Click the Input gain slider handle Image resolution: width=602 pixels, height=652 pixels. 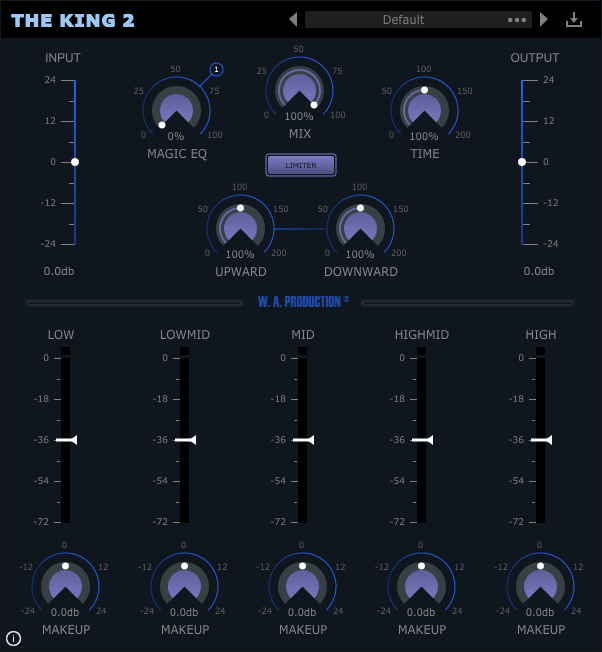point(74,161)
